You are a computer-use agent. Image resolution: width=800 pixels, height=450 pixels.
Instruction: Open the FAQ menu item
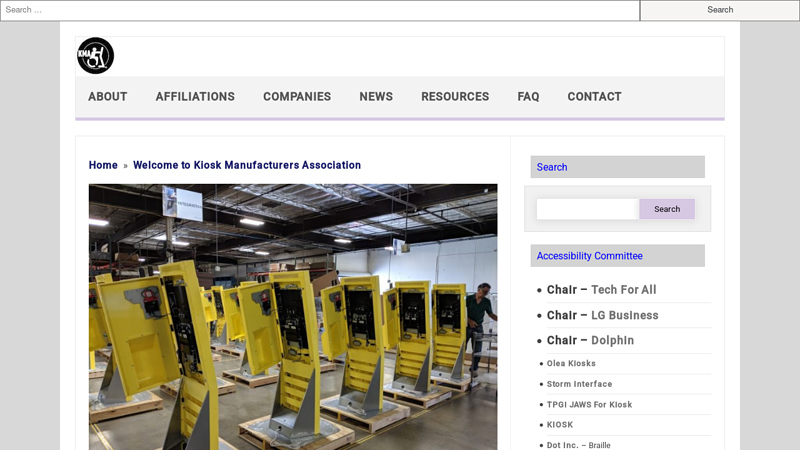tap(528, 96)
